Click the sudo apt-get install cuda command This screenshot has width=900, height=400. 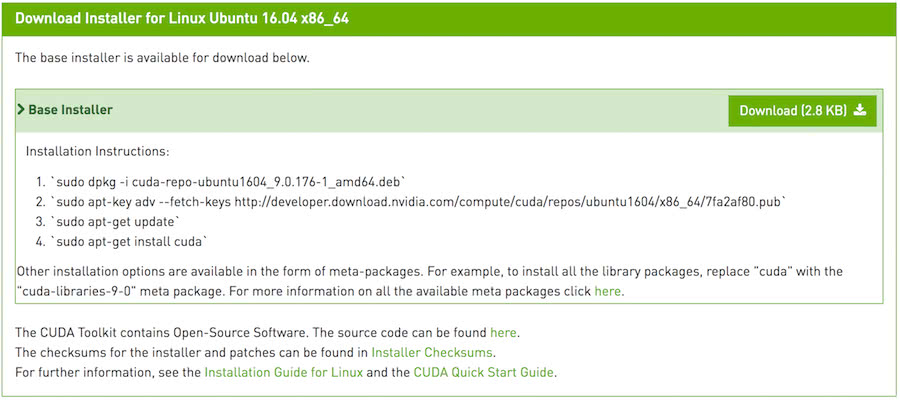(130, 241)
